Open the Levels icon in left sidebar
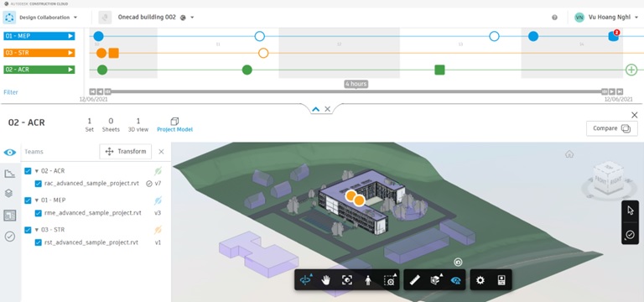Image resolution: width=644 pixels, height=302 pixels. point(10,174)
